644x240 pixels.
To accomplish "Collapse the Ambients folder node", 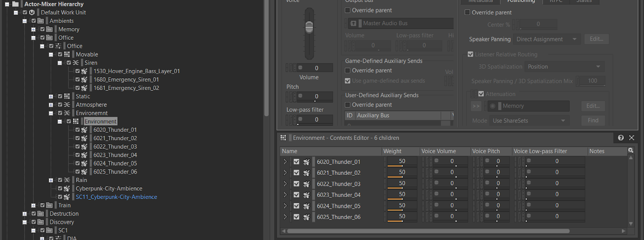I will (x=25, y=21).
